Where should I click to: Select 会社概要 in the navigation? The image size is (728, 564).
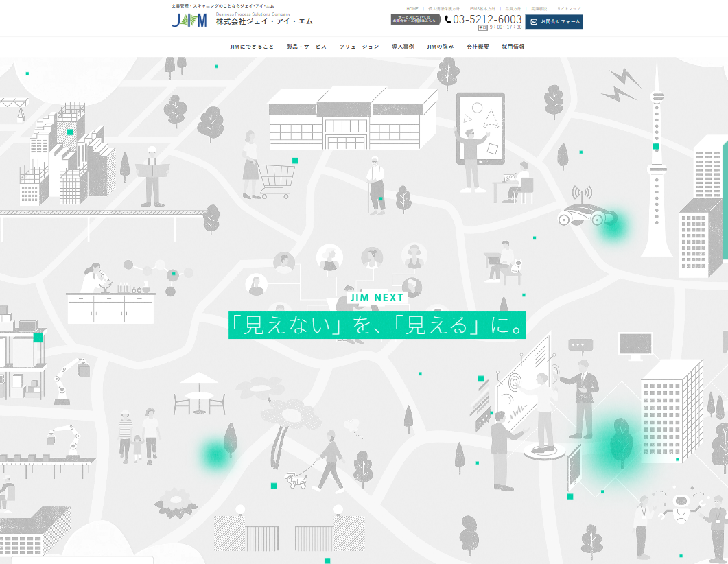point(478,47)
